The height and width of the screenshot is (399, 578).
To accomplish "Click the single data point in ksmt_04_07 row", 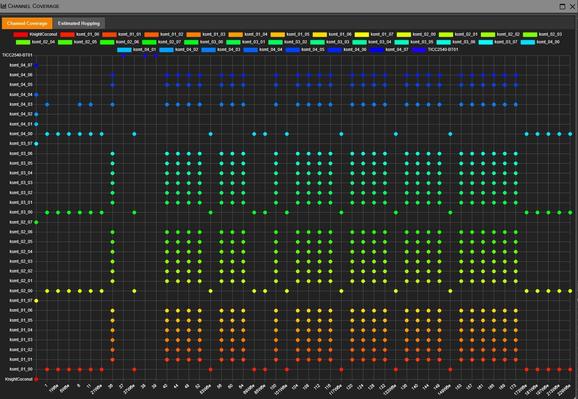I will (36, 66).
